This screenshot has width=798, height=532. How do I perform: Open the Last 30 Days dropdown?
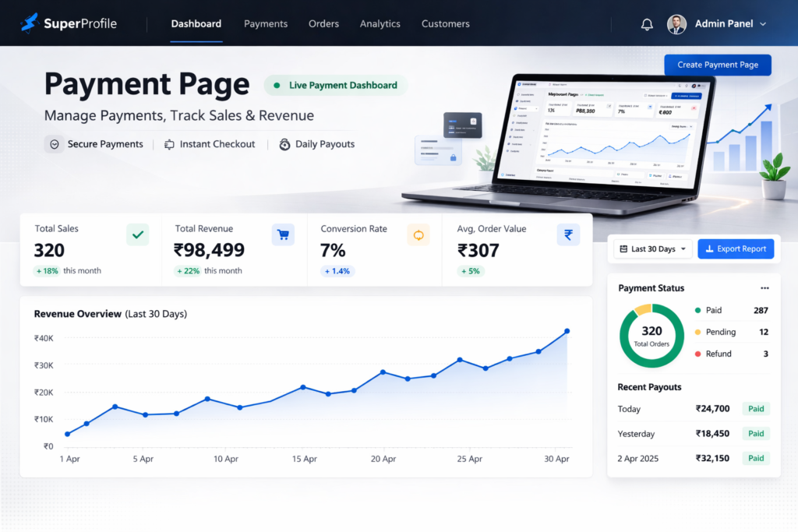(x=653, y=249)
